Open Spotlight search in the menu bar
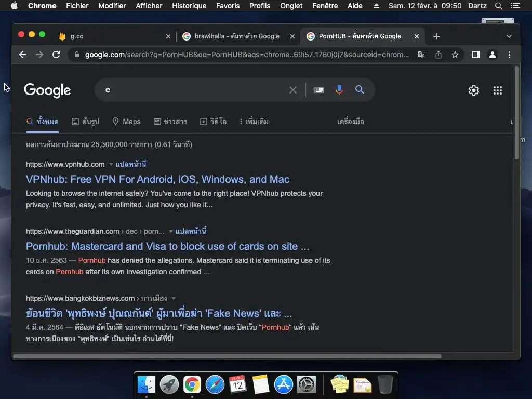The image size is (532, 399). (x=498, y=6)
